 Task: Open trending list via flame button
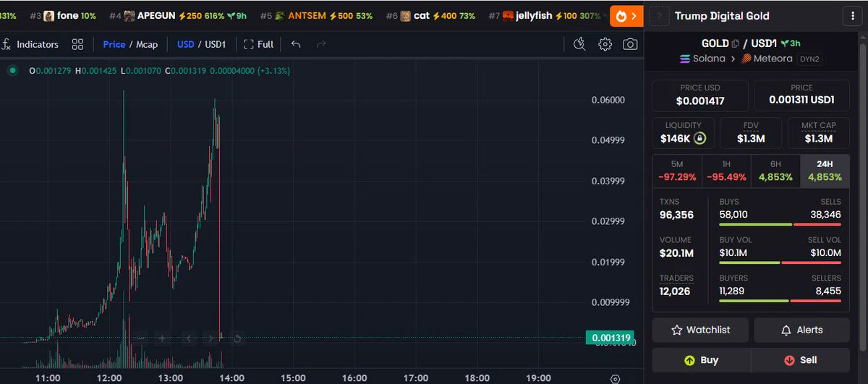click(x=626, y=15)
